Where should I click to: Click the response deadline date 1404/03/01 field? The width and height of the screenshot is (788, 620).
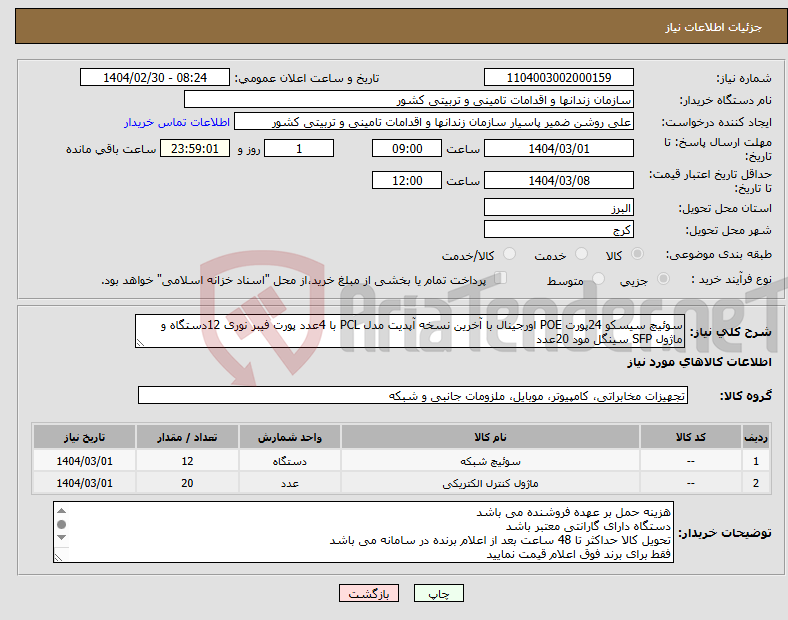(559, 149)
